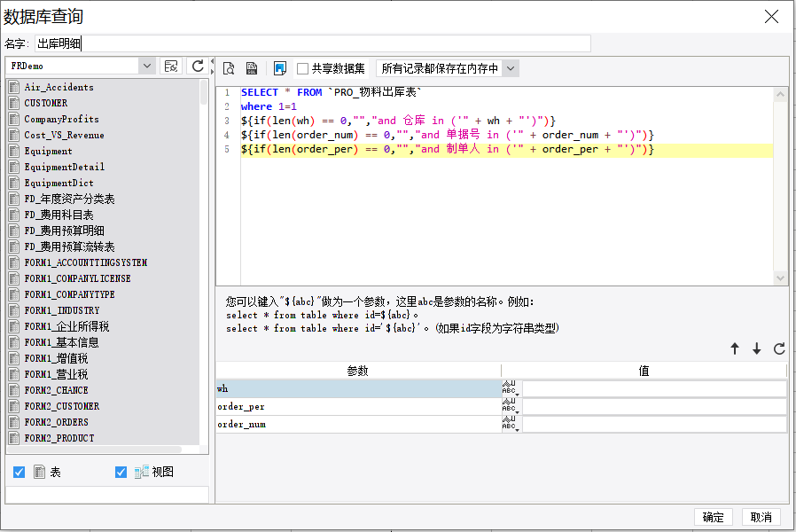Click the edit data connection icon
This screenshot has width=796, height=532.
[x=171, y=66]
